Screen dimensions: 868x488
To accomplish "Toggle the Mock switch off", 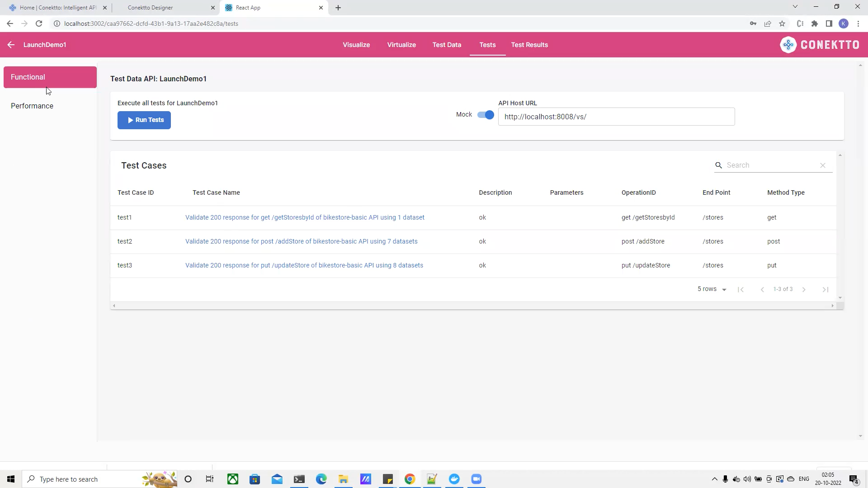I will 486,115.
